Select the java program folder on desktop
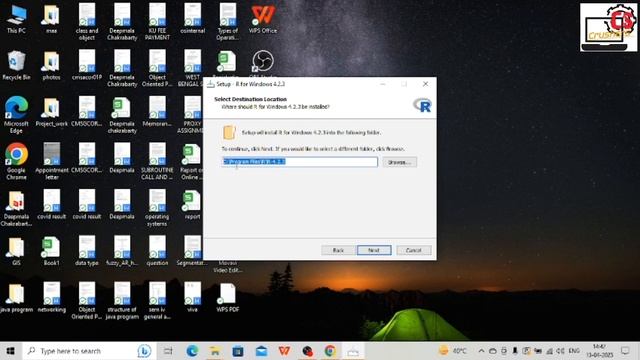The image size is (640, 360). tap(16, 298)
